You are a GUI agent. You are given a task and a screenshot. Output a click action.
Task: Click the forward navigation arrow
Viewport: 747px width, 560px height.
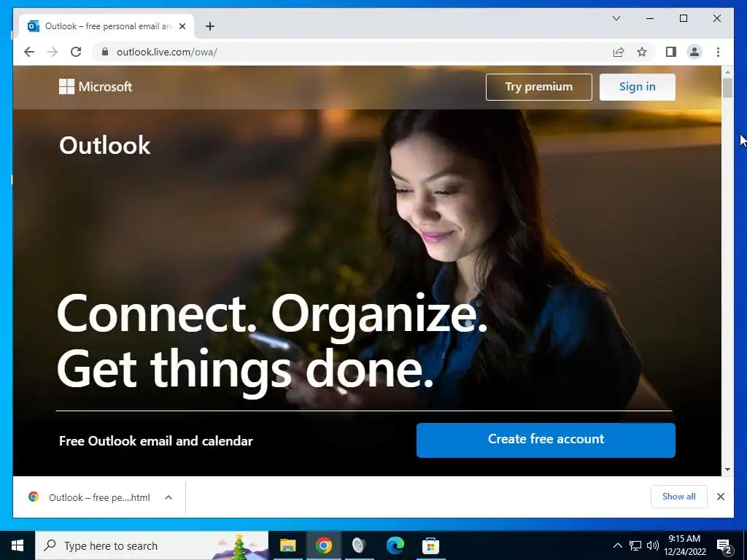click(53, 52)
